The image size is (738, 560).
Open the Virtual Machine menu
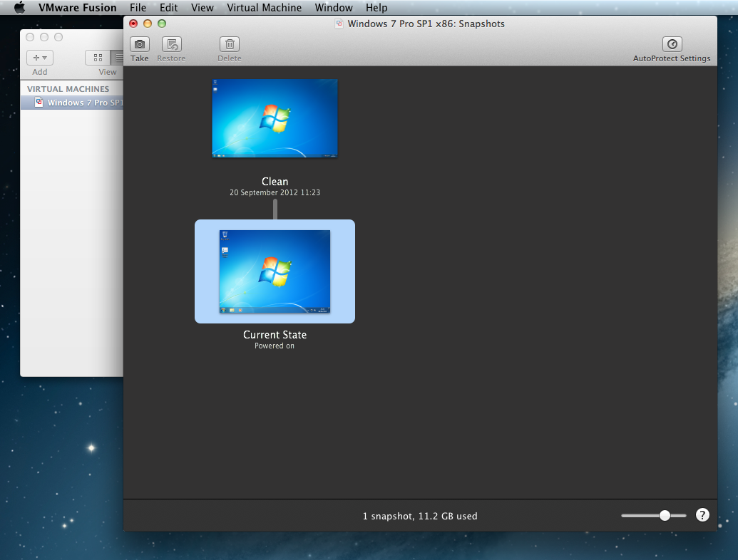pos(264,8)
